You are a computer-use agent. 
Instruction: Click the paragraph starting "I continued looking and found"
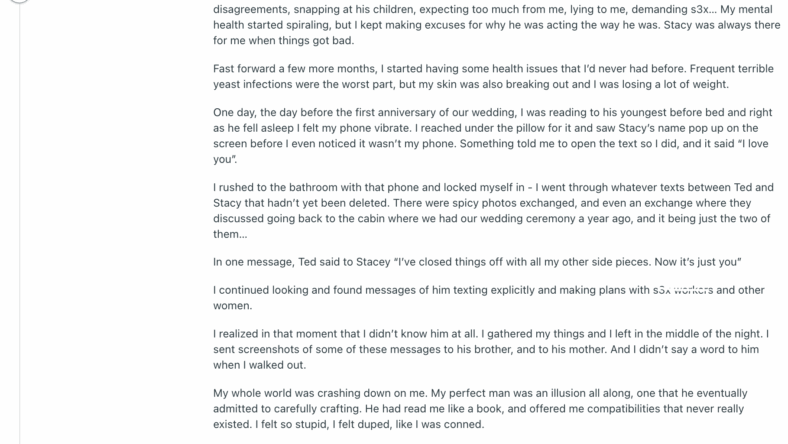click(x=488, y=298)
